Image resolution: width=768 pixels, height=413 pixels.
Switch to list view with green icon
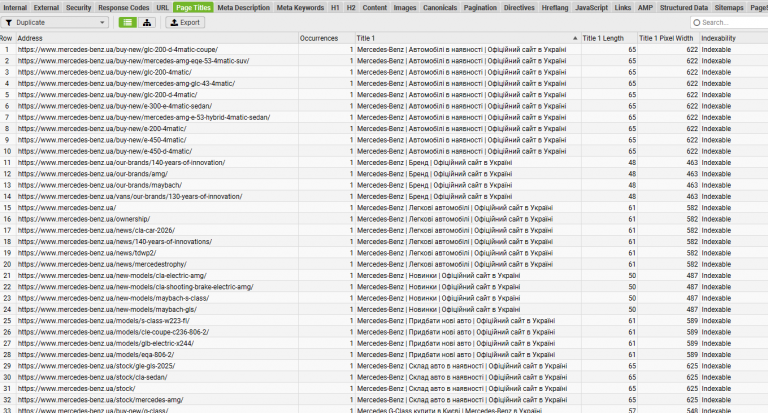(127, 23)
